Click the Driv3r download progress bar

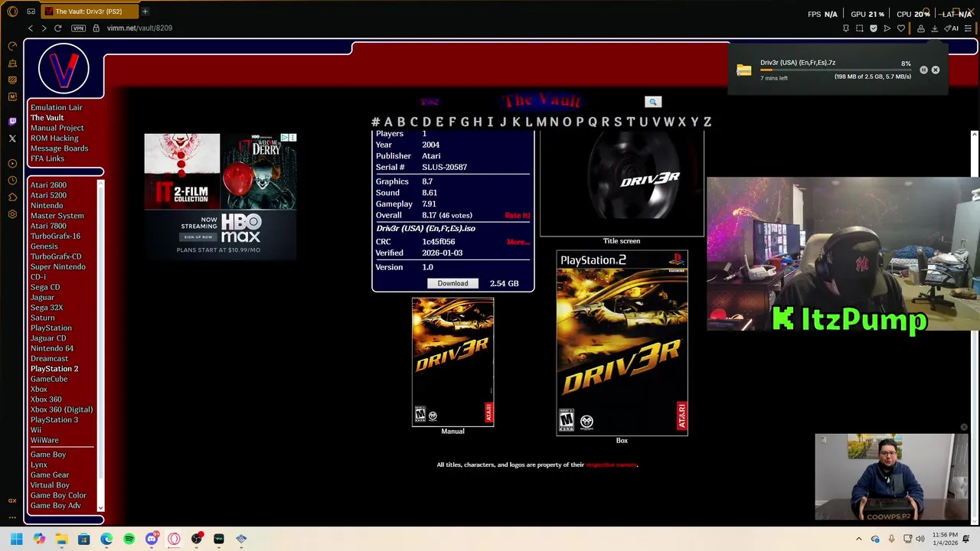pos(835,70)
